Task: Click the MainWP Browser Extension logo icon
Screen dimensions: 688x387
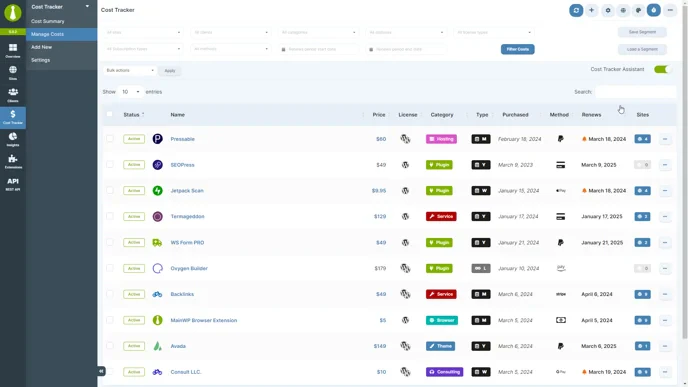Action: [158, 320]
